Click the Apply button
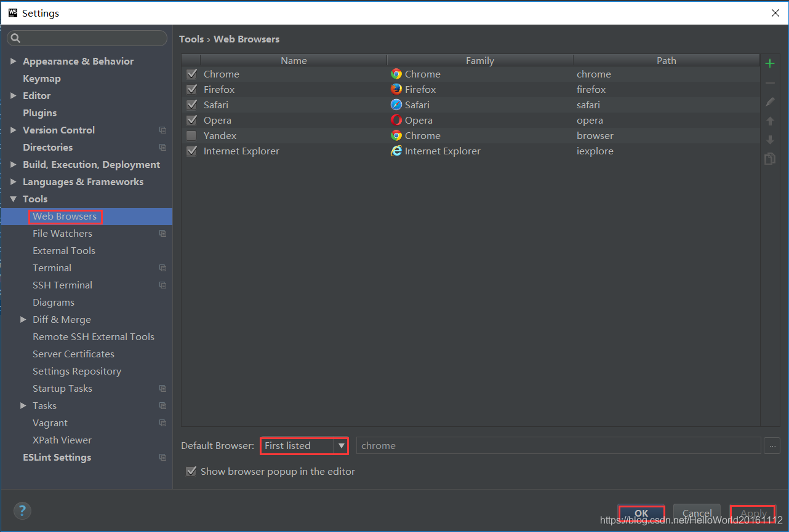The image size is (789, 532). click(x=753, y=513)
